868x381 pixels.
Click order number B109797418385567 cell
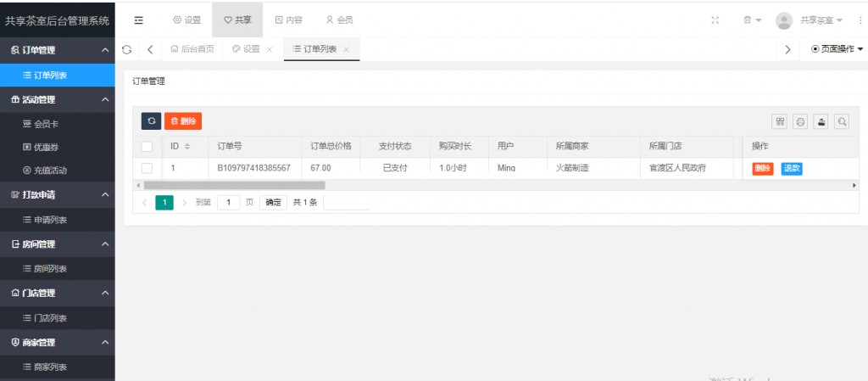pyautogui.click(x=253, y=168)
